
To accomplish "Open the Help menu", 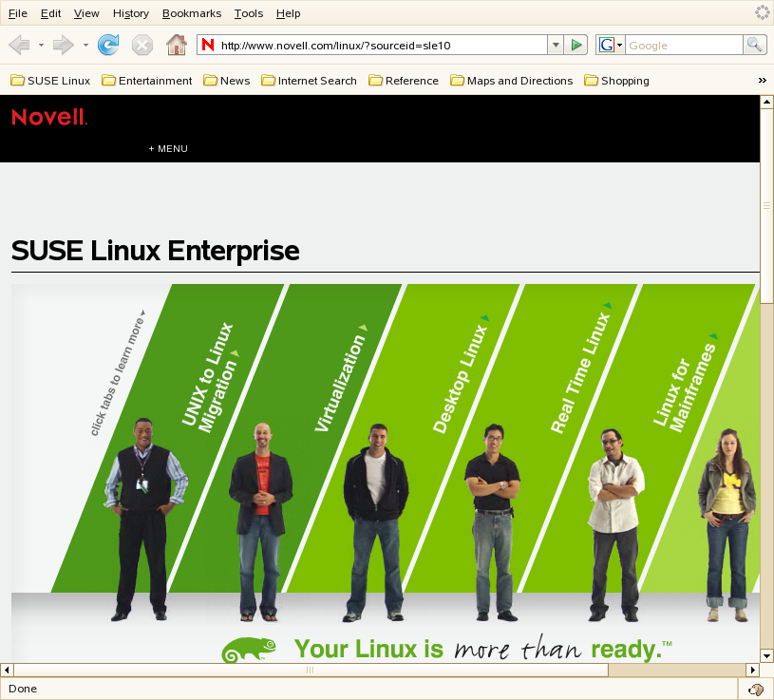I will point(288,13).
